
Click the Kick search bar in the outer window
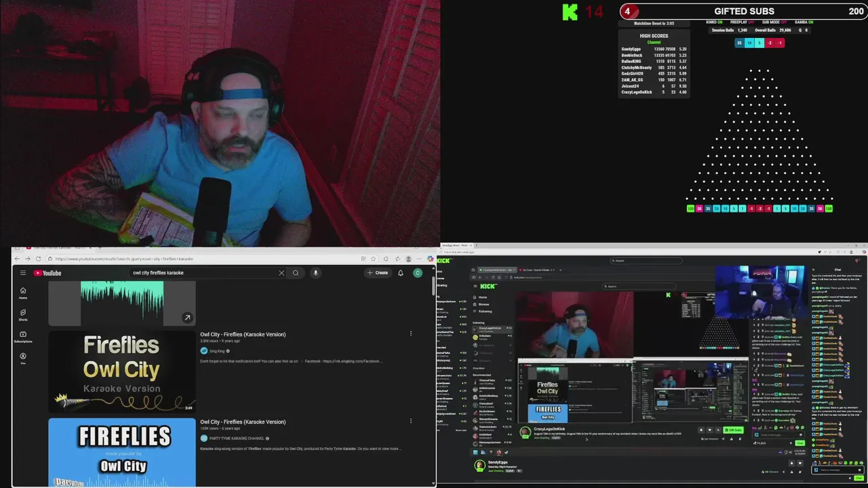pyautogui.click(x=646, y=260)
